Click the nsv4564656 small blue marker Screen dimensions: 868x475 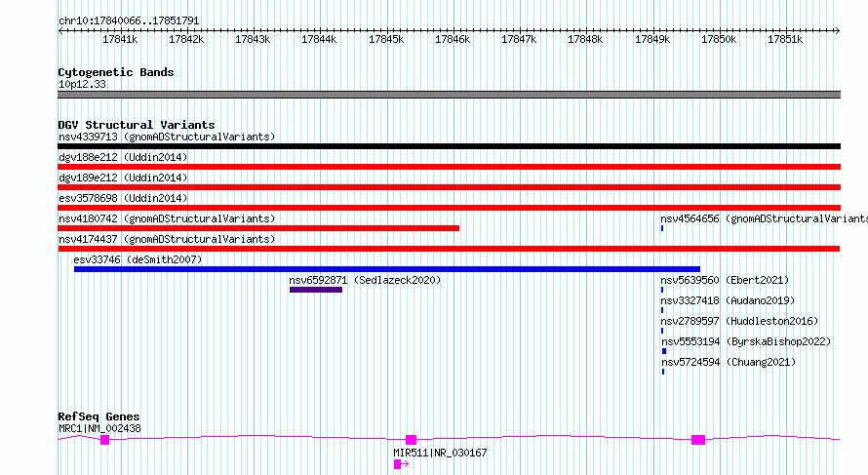662,228
